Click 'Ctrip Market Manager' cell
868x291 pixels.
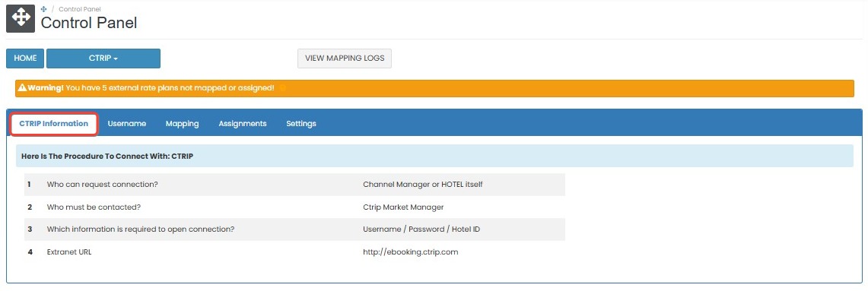(x=403, y=207)
